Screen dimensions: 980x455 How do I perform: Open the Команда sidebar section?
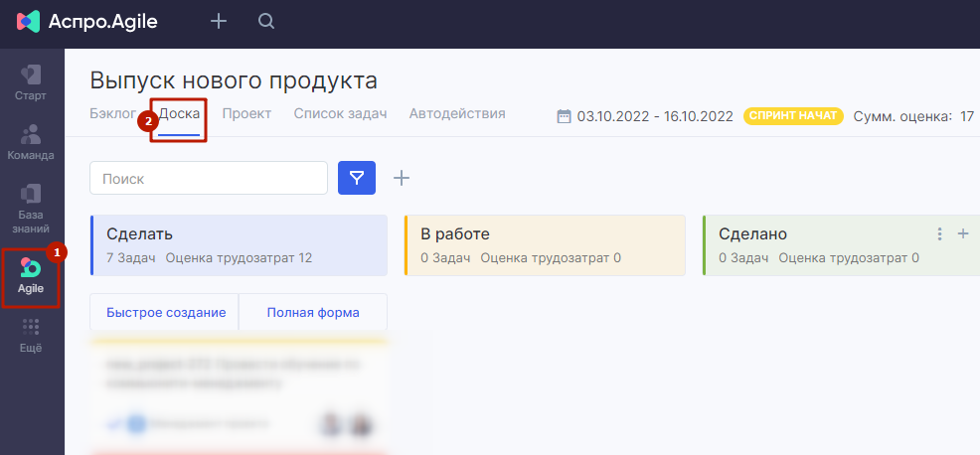click(x=31, y=142)
